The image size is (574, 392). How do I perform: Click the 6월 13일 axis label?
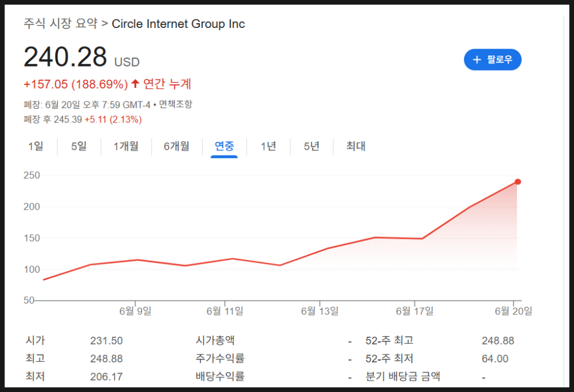coord(320,311)
